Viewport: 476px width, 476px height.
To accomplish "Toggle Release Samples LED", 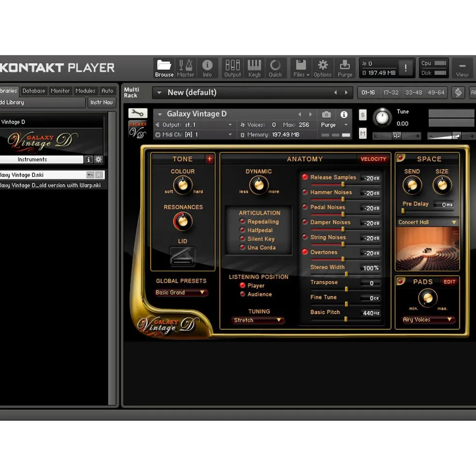I will (x=305, y=177).
